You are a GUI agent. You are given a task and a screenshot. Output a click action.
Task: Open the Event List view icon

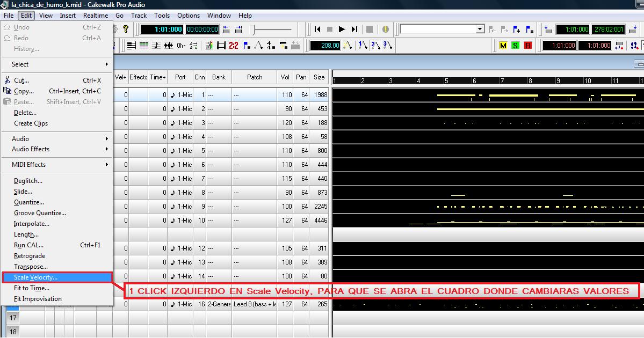click(144, 46)
